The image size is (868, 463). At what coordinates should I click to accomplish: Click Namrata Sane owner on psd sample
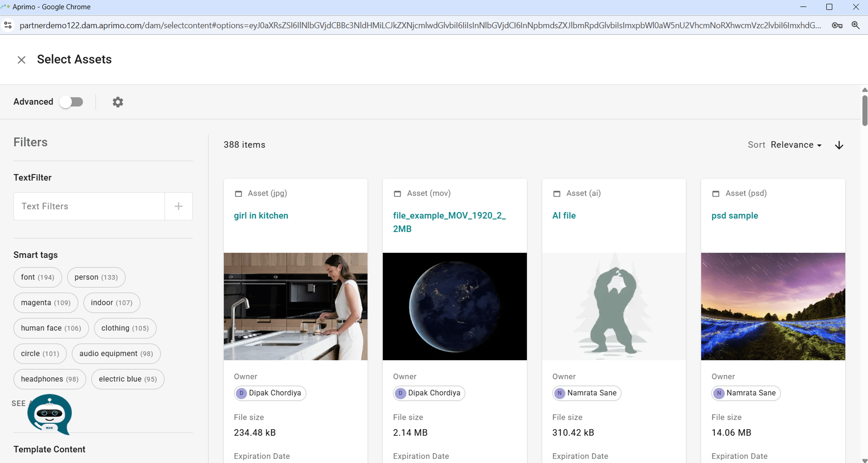(746, 393)
